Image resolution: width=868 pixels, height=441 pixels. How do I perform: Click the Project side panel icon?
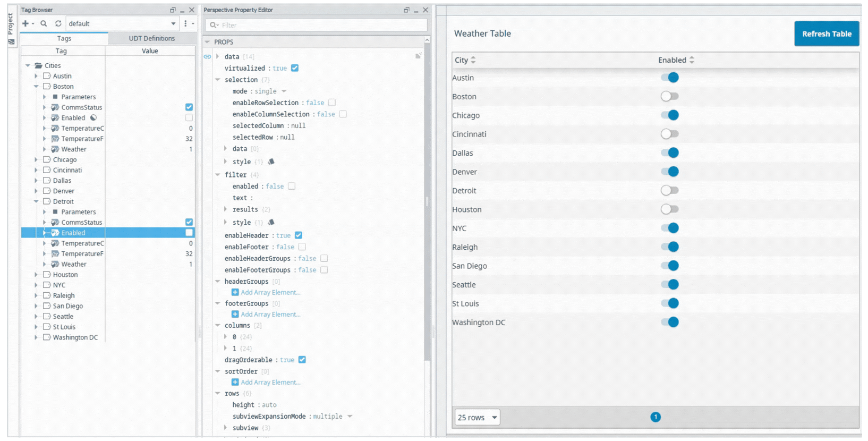coord(11,41)
